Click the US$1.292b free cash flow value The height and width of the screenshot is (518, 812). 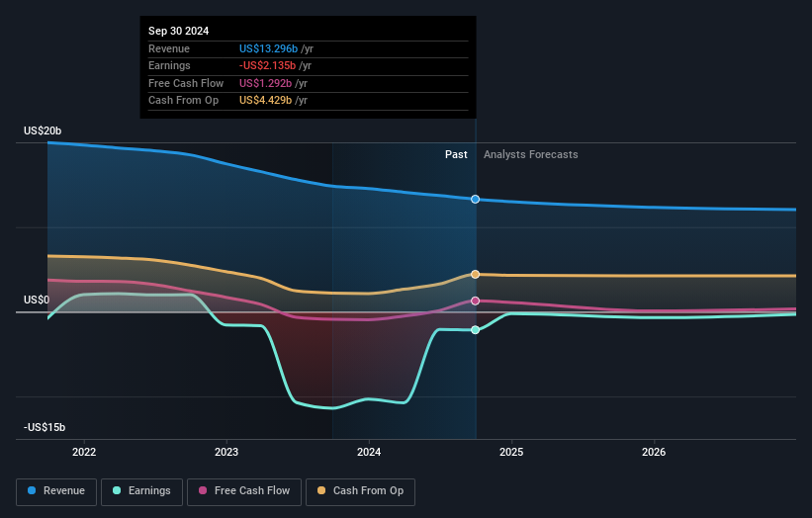pos(266,83)
